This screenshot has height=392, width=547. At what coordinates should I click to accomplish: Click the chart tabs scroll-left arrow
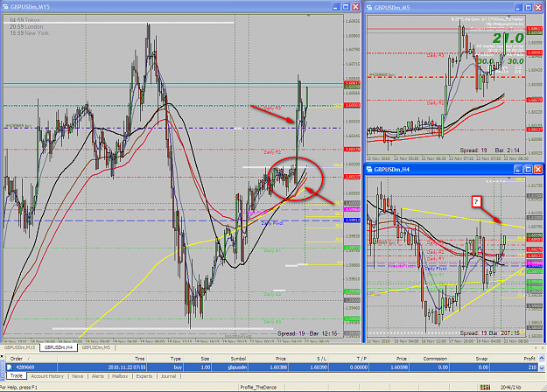(536, 347)
